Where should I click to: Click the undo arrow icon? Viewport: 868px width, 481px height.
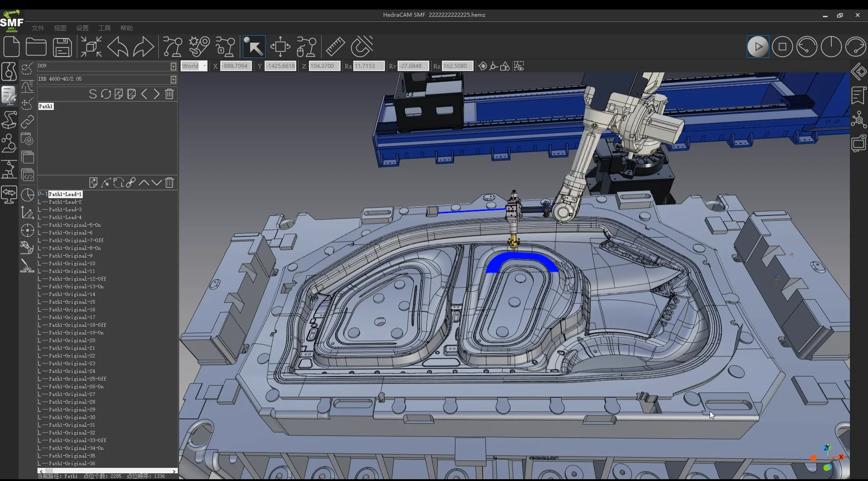coord(118,47)
